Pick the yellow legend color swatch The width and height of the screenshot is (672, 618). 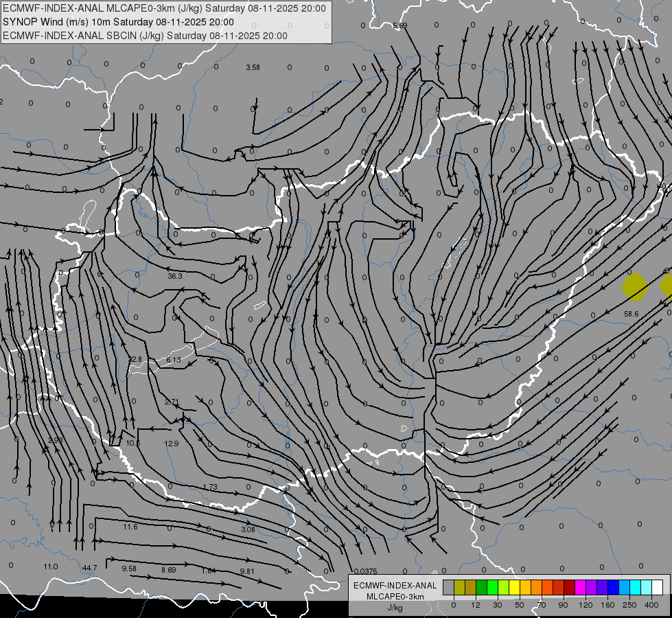[514, 587]
